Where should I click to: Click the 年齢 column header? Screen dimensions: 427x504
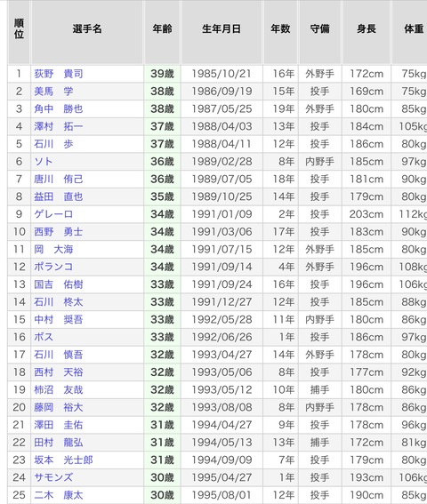tap(162, 29)
